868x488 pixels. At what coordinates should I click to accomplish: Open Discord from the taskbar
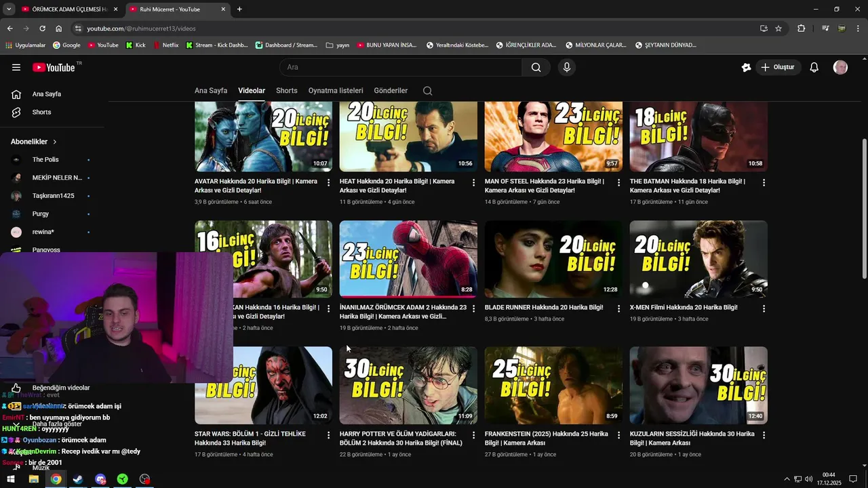click(100, 479)
